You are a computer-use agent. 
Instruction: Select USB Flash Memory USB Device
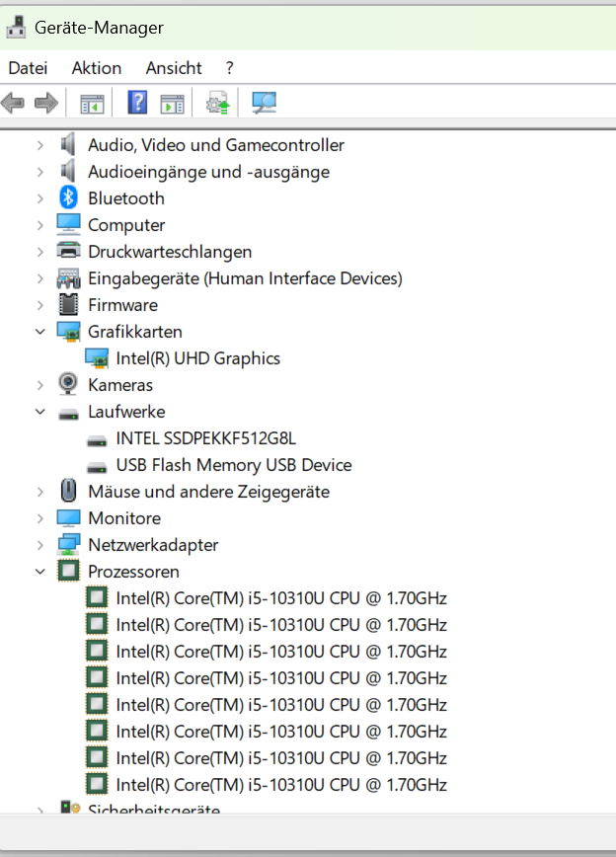(234, 465)
